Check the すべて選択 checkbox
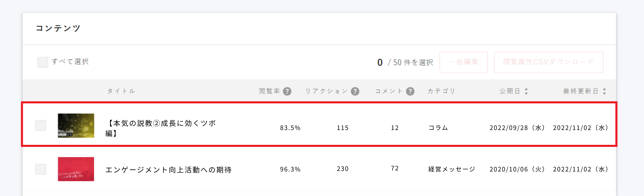 [43, 62]
